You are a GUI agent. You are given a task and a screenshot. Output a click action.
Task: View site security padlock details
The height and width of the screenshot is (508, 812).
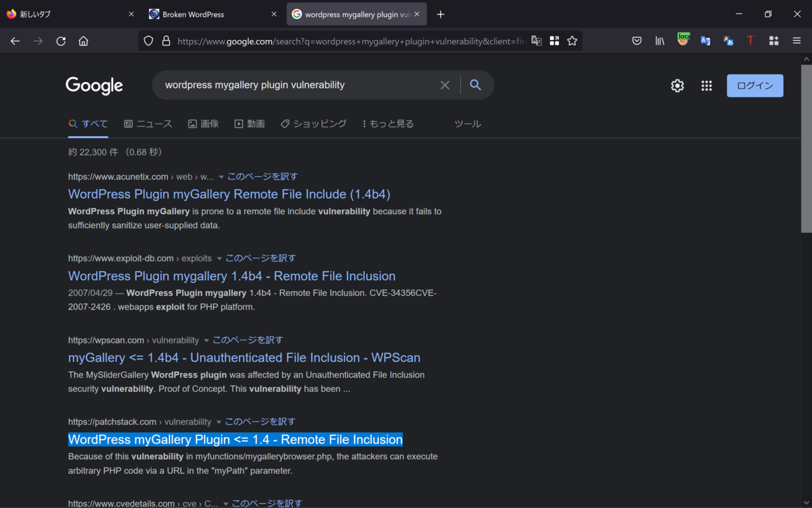(x=166, y=41)
